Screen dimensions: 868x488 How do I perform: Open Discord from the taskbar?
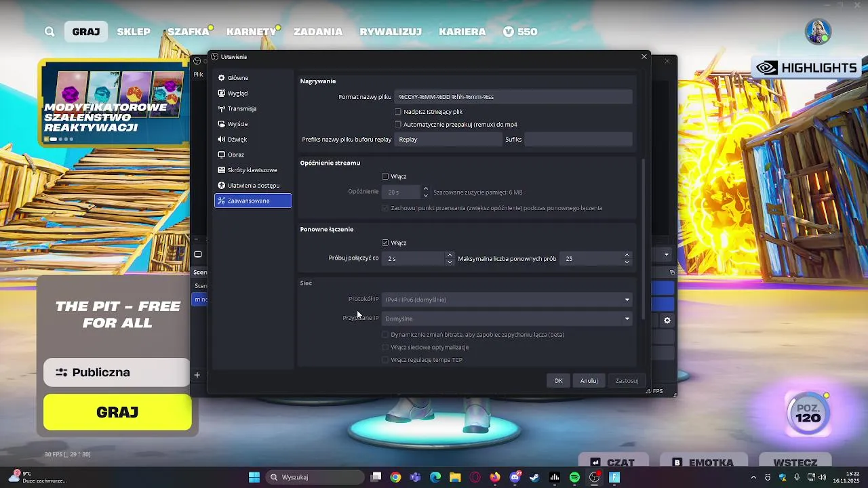point(515,477)
